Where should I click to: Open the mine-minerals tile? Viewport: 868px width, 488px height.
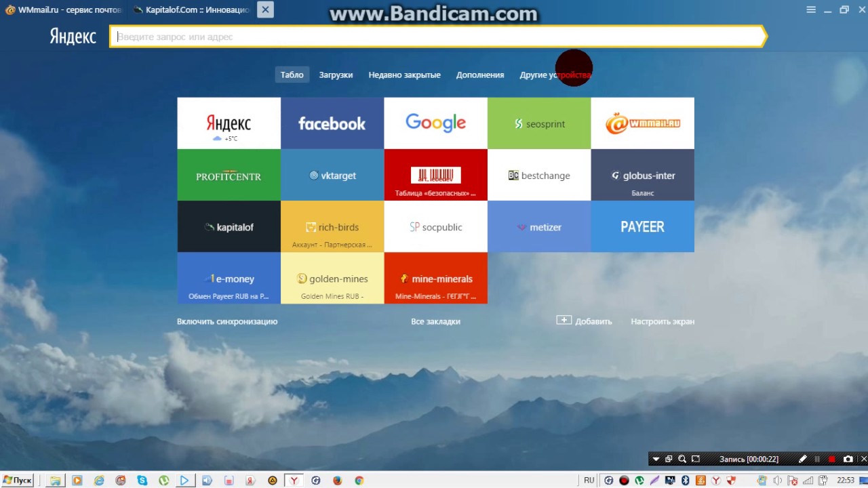tap(435, 278)
